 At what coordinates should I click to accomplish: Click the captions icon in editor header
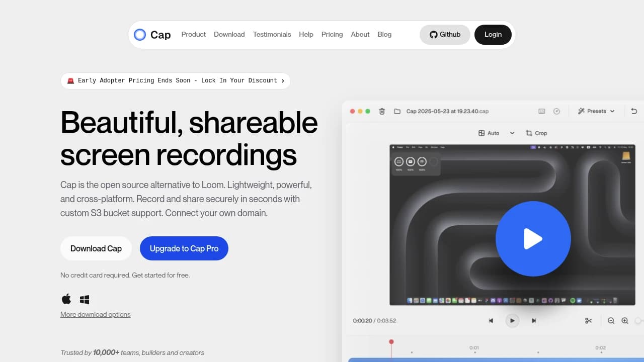[x=542, y=111]
